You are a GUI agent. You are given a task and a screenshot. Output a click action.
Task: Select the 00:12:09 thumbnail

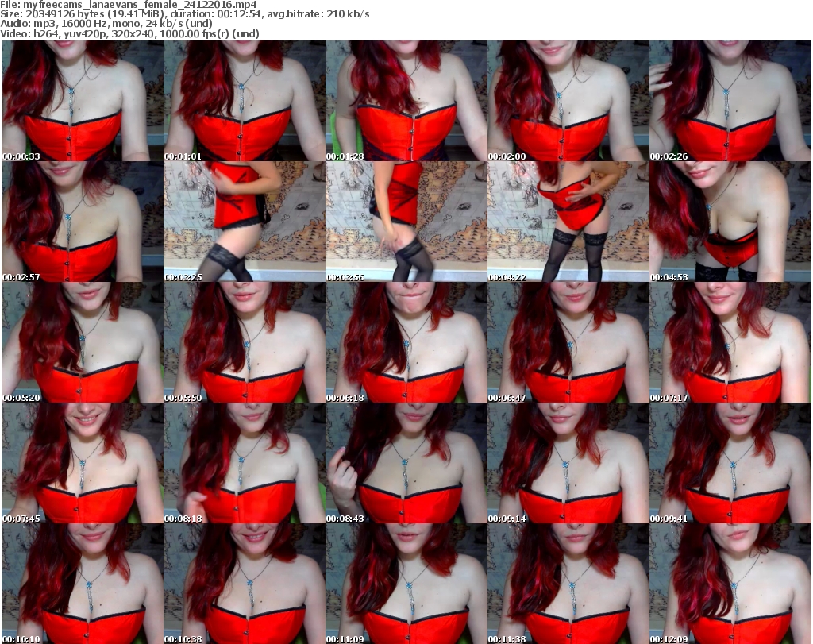730,584
